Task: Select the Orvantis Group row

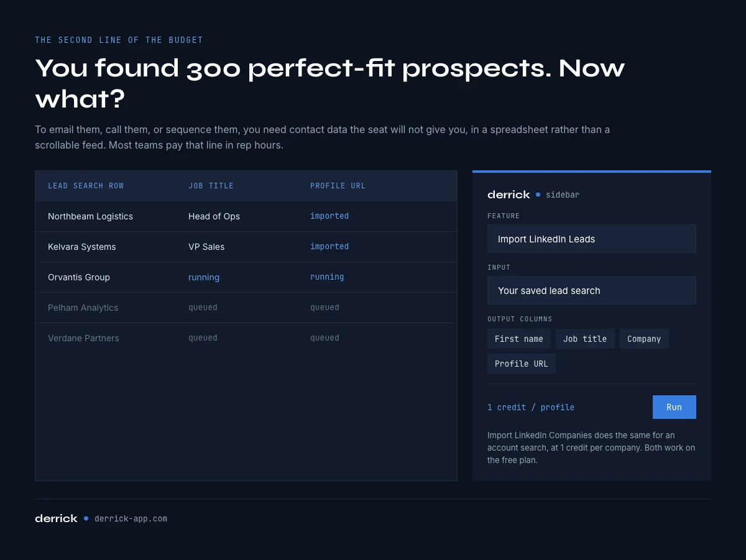Action: point(246,277)
